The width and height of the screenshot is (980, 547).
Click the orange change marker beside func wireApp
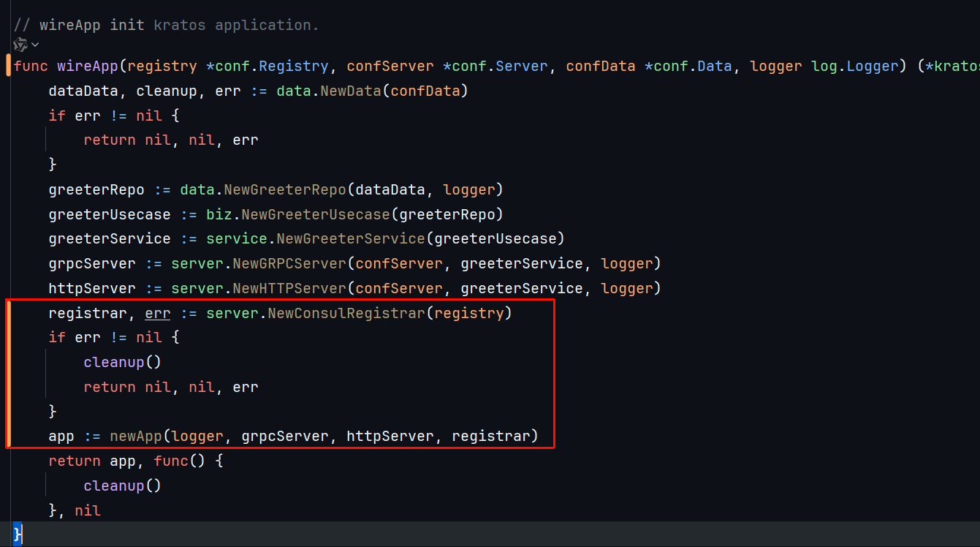[8, 66]
